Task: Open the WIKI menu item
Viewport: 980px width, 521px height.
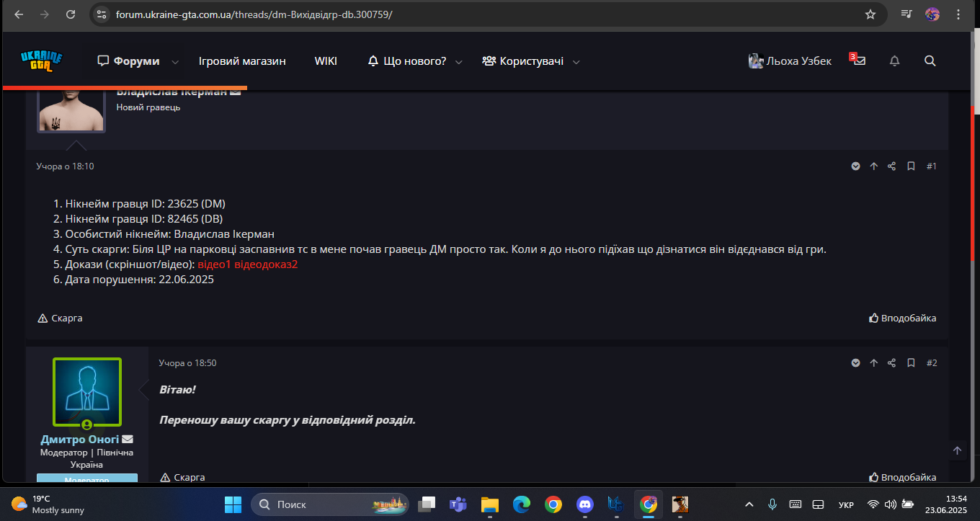Action: click(x=326, y=61)
